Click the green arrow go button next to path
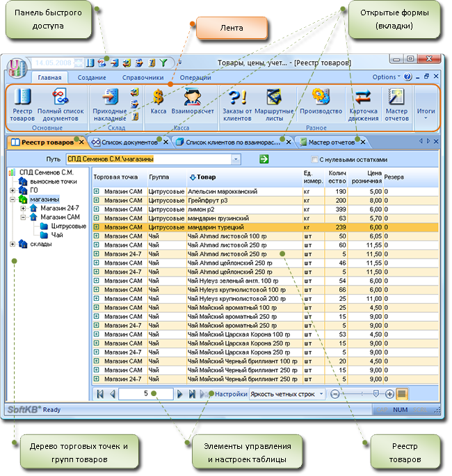This screenshot has height=476, width=452. coord(264,158)
